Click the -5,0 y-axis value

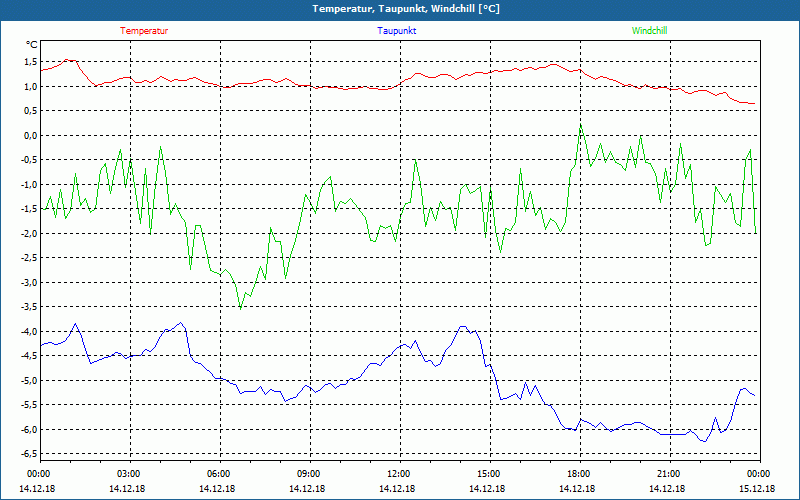(x=29, y=381)
